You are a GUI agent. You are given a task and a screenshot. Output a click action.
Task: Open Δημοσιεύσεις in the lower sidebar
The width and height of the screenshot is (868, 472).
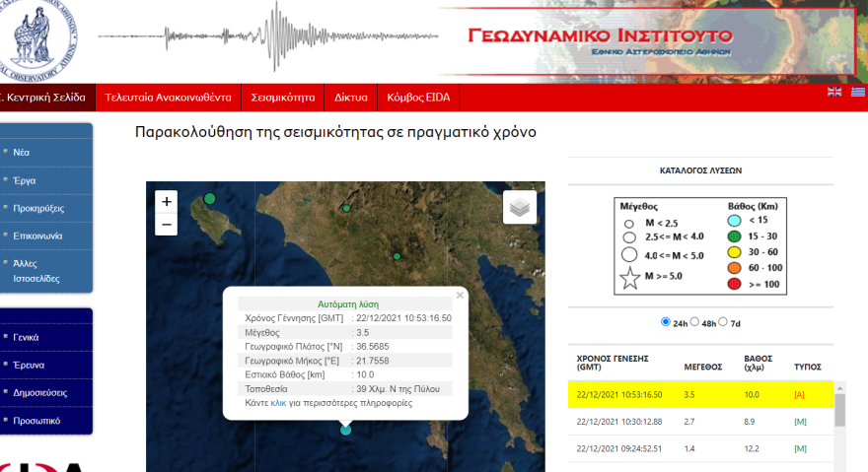pyautogui.click(x=39, y=393)
